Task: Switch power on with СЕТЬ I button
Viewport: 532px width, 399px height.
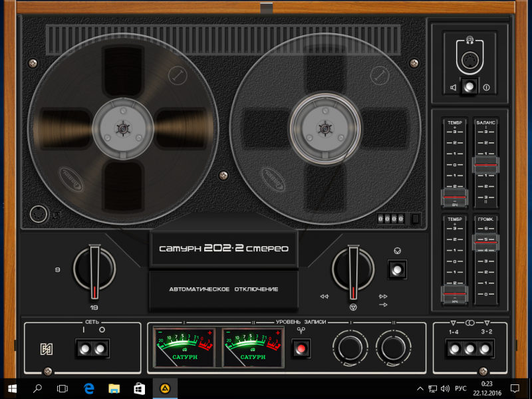Action: click(84, 348)
